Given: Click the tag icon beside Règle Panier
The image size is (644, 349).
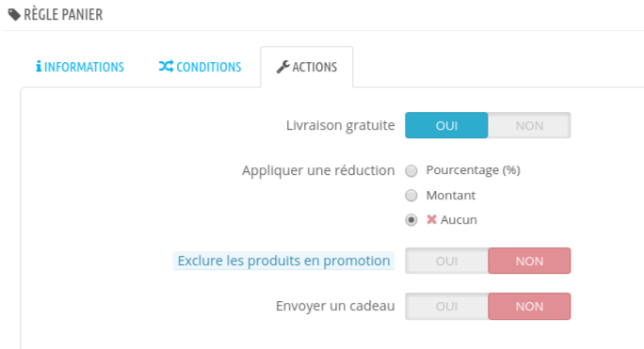Looking at the screenshot, I should (14, 15).
